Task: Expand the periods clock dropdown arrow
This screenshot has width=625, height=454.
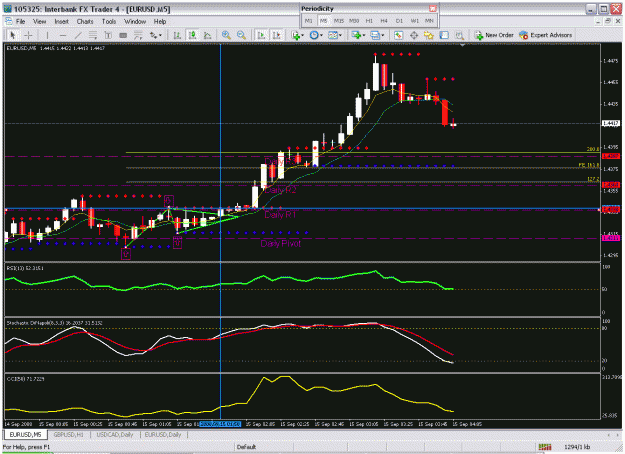Action: tap(321, 35)
